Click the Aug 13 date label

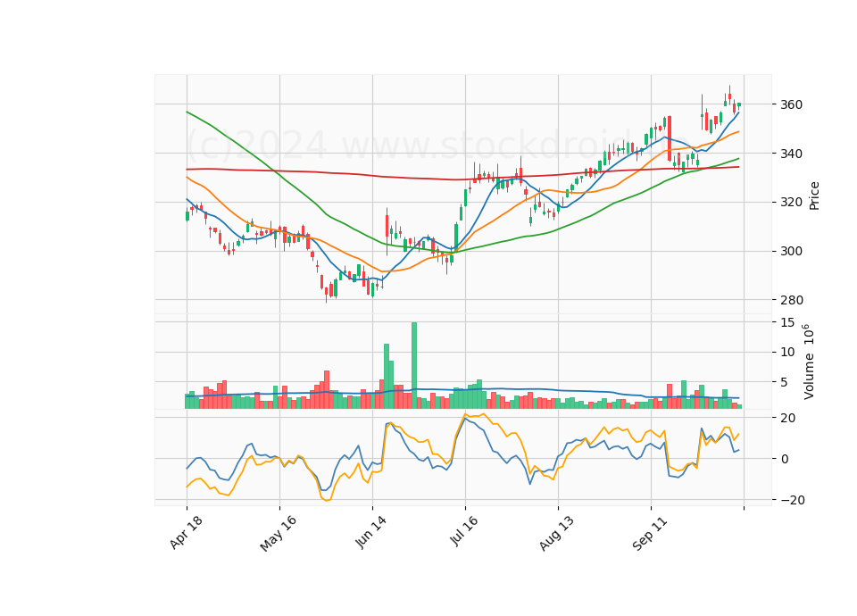557,534
